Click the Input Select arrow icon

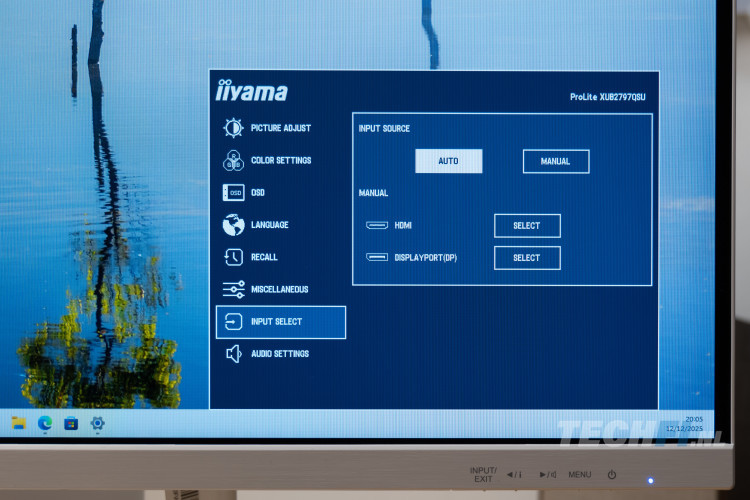[x=233, y=322]
